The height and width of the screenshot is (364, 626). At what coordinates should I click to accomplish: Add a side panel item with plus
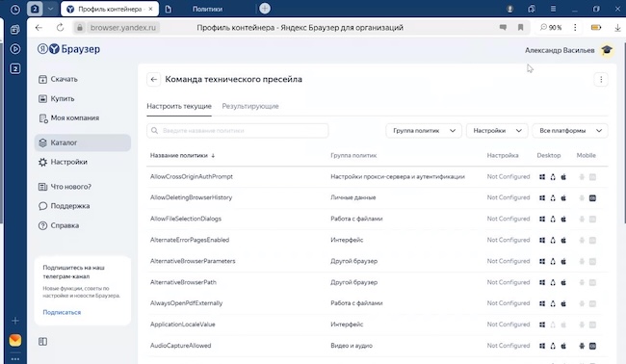click(x=14, y=321)
